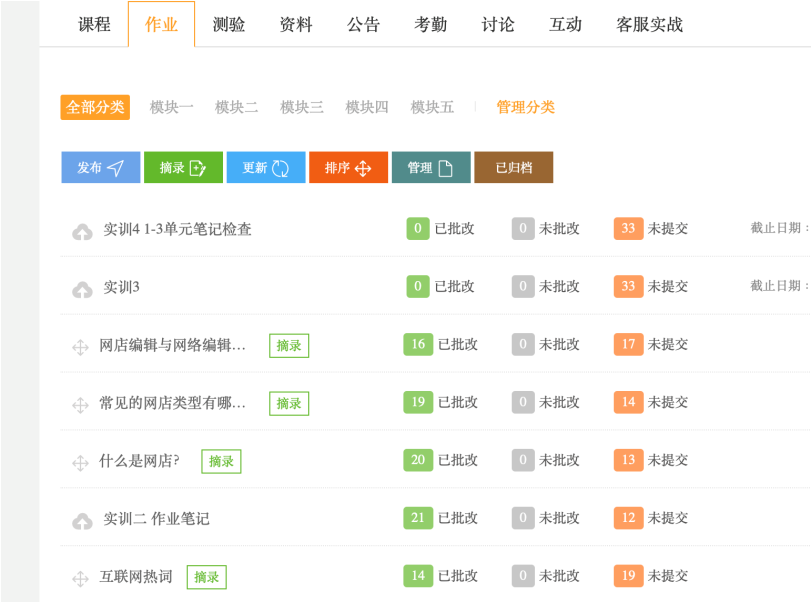Click cloud icon beside 实训二 作业笔记
Viewport: 811px width, 602px height.
click(x=82, y=520)
